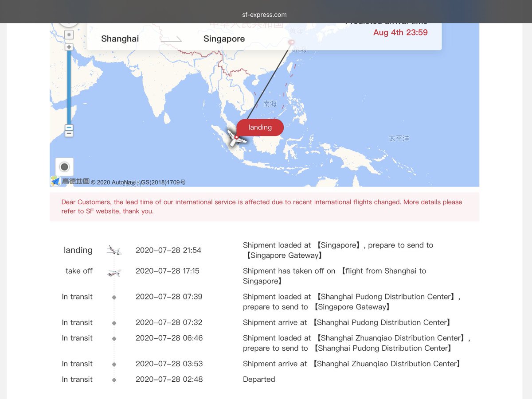Click the 02:48 Departed timeline dot

[x=114, y=380]
